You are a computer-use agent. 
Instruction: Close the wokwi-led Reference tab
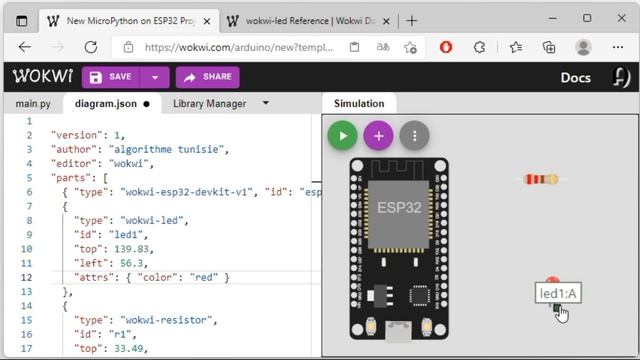coord(386,21)
